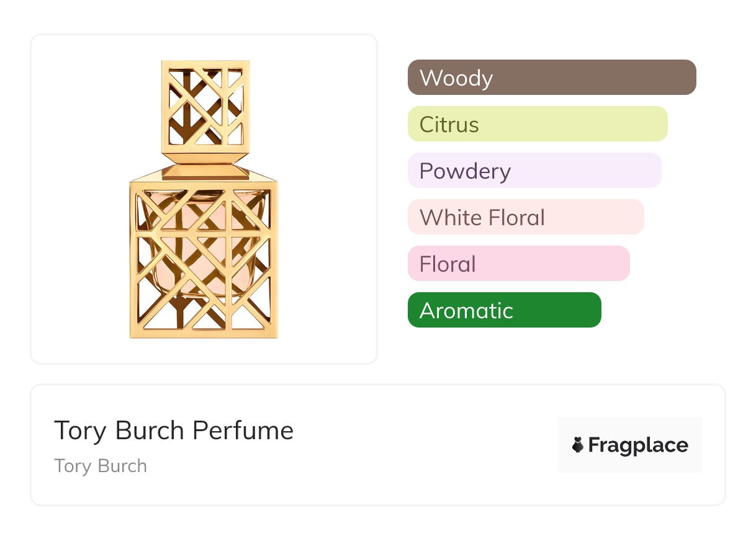Click the White Floral label text
Screen dimensions: 756x536
[x=482, y=218]
